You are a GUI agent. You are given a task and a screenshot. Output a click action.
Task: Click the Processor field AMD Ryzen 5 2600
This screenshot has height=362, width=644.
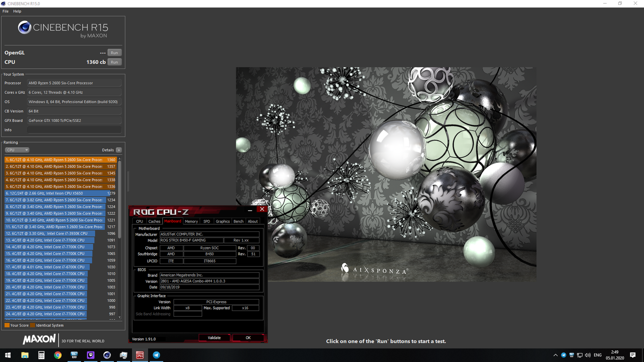(74, 83)
